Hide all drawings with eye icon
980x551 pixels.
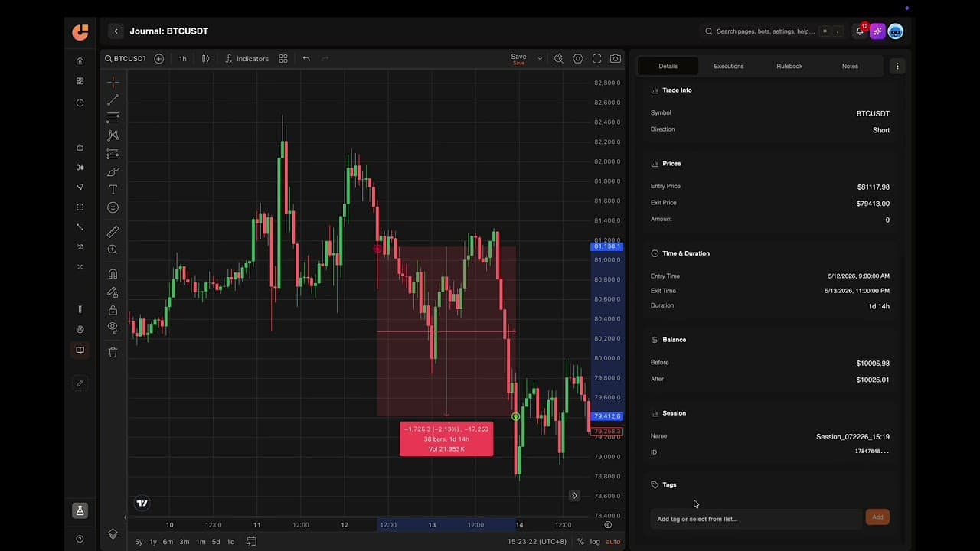click(113, 328)
